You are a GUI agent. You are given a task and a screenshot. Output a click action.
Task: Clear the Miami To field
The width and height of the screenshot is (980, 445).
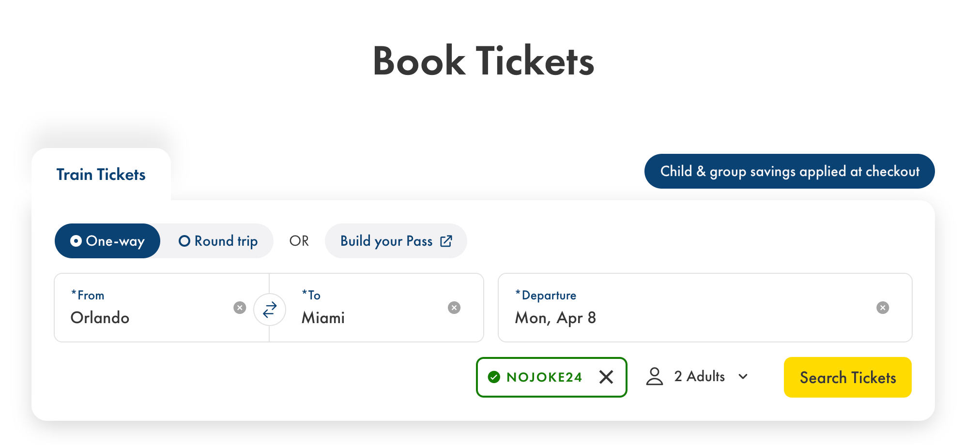[x=454, y=307]
